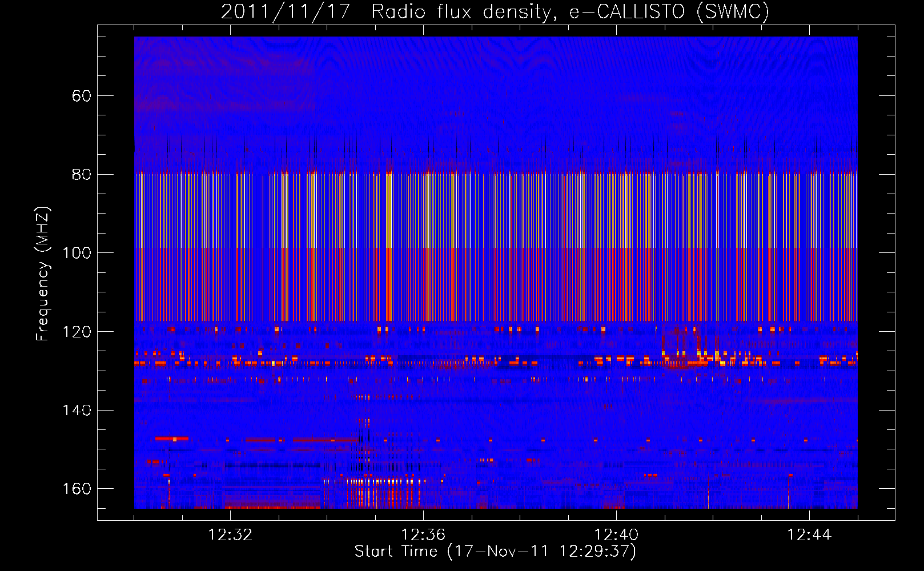Click the 120 frequency tick label

click(77, 332)
